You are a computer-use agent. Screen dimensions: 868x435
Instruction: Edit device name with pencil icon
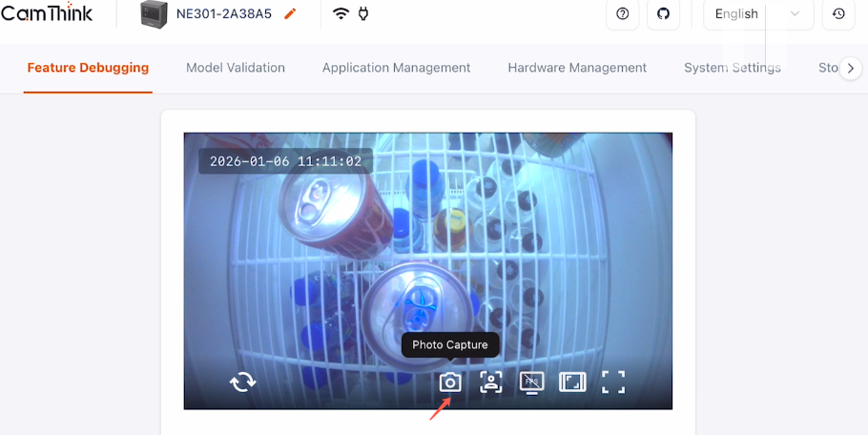click(291, 14)
